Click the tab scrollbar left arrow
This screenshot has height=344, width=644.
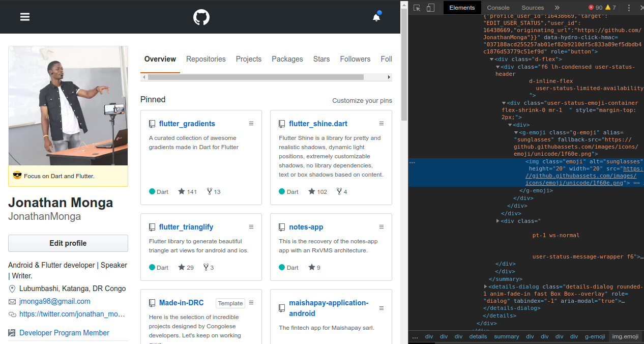pyautogui.click(x=143, y=77)
